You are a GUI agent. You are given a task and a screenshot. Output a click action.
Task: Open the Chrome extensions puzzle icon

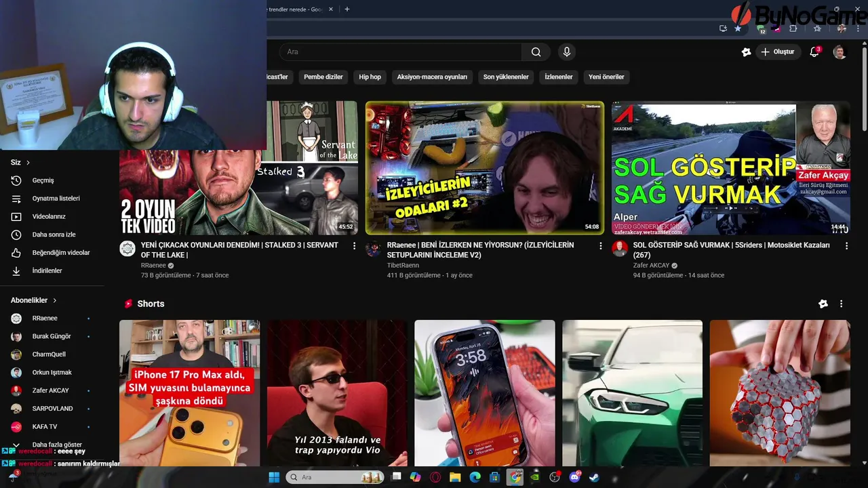click(x=793, y=28)
